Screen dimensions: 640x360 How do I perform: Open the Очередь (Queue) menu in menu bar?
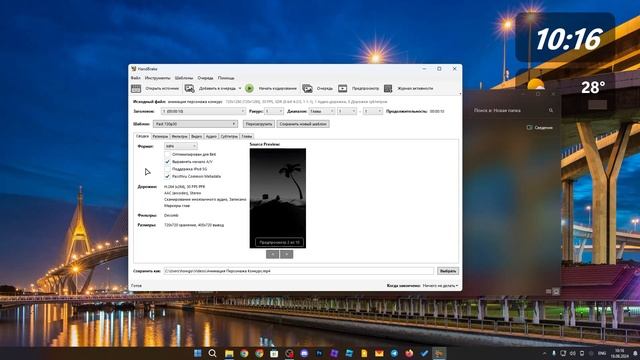205,78
